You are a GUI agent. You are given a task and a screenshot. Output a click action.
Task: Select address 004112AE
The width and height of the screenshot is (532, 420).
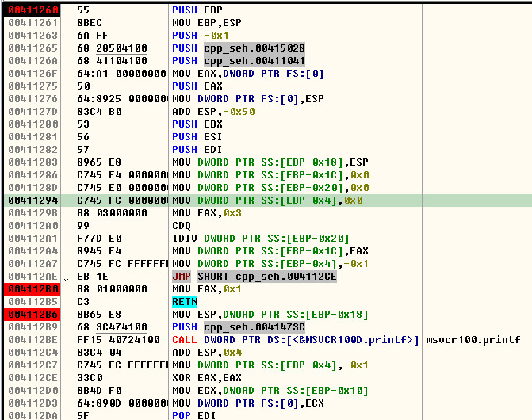point(33,277)
